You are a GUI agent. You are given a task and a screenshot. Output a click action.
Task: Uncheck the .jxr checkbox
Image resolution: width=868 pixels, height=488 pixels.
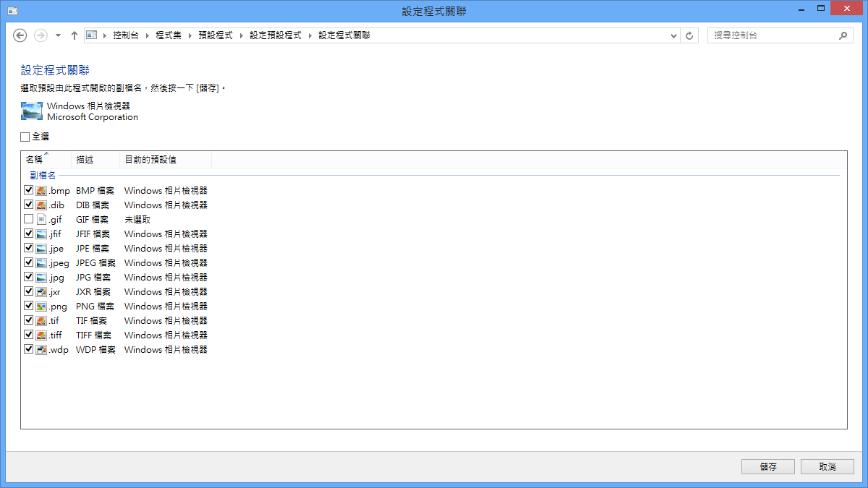pyautogui.click(x=28, y=291)
